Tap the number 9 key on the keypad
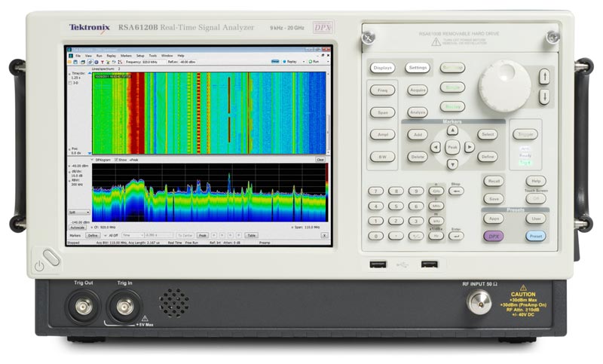The height and width of the screenshot is (364, 603). (x=416, y=191)
